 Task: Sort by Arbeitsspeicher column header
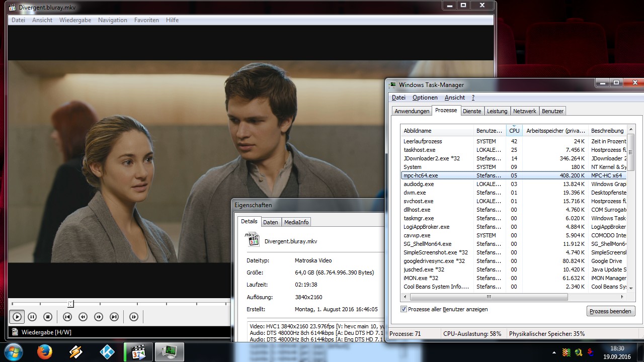pos(555,131)
